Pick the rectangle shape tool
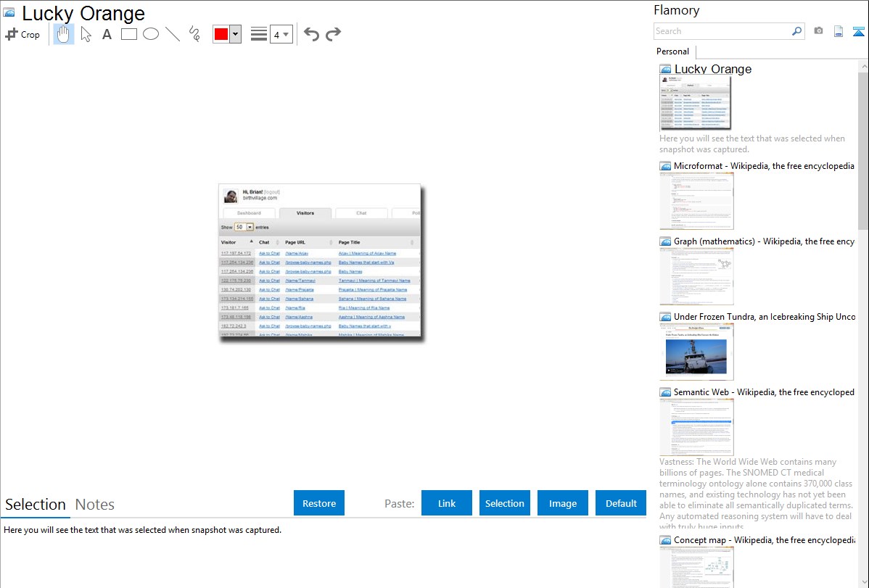Viewport: 869px width, 588px height. pyautogui.click(x=129, y=34)
